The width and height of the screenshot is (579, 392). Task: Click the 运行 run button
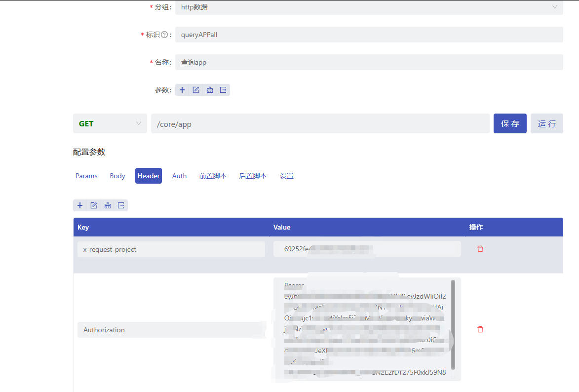(546, 123)
